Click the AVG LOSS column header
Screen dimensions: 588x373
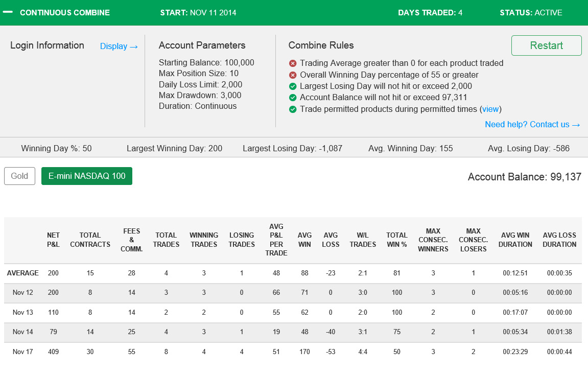331,240
